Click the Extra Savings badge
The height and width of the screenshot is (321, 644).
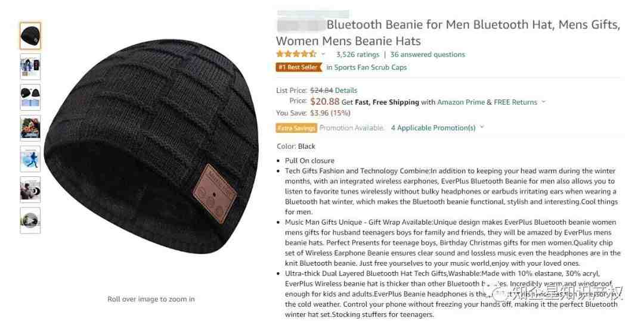click(x=296, y=128)
